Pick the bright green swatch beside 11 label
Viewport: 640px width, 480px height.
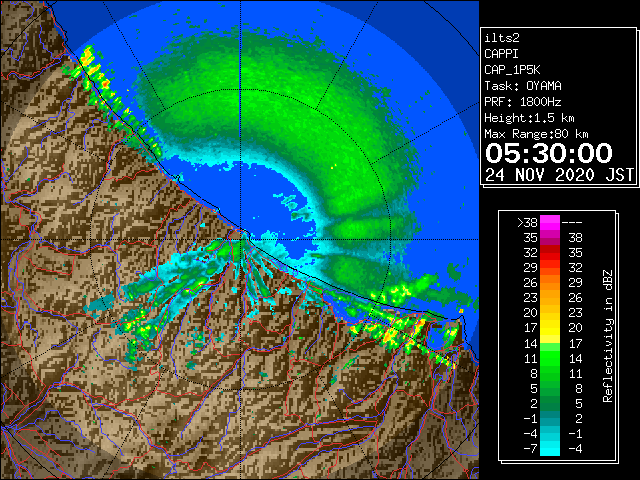click(x=550, y=358)
